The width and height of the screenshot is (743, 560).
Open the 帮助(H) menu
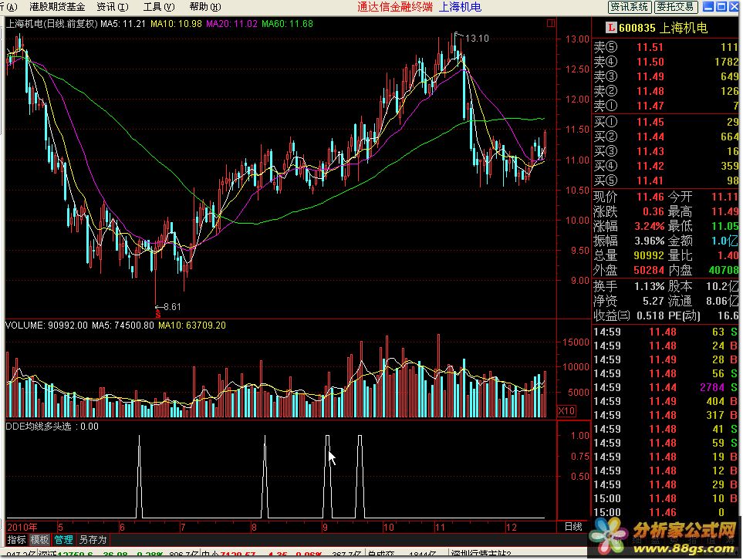204,7
